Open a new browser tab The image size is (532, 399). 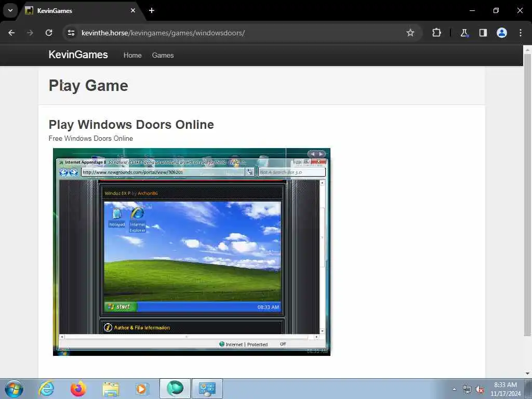[x=152, y=10]
